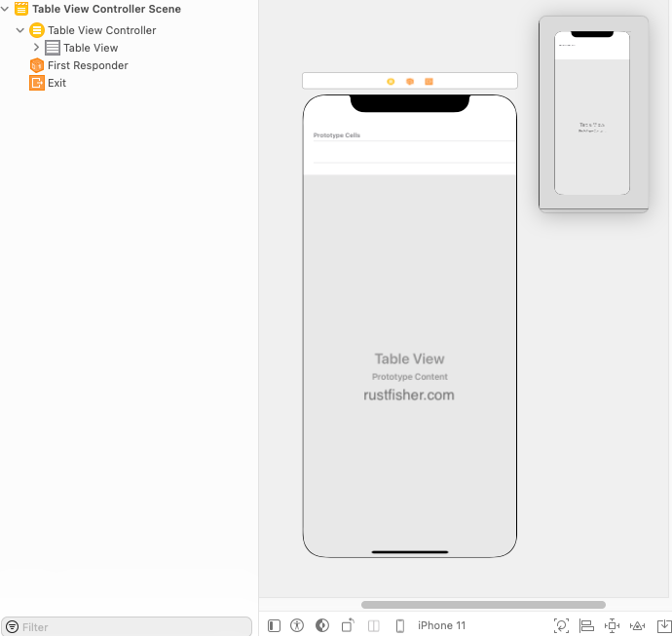The image size is (672, 636).
Task: Open the Add New Constraints button
Action: coord(613,625)
